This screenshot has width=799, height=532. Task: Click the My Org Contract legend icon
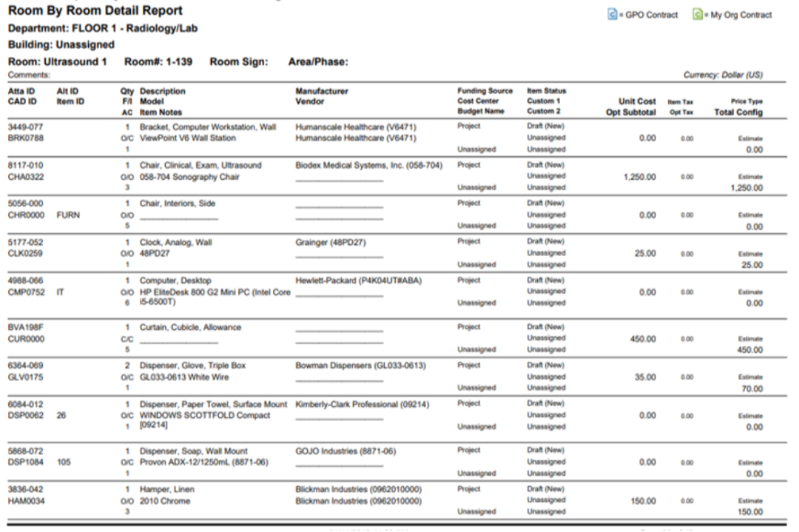[697, 14]
